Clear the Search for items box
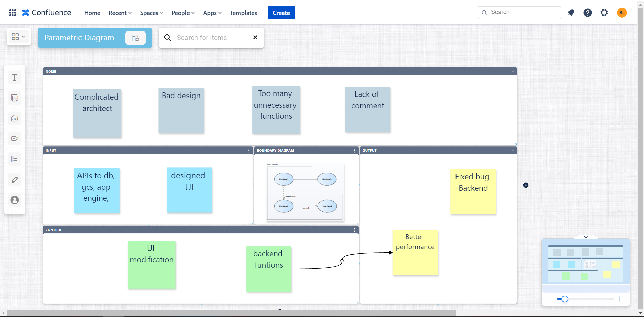The width and height of the screenshot is (644, 317). click(x=255, y=37)
